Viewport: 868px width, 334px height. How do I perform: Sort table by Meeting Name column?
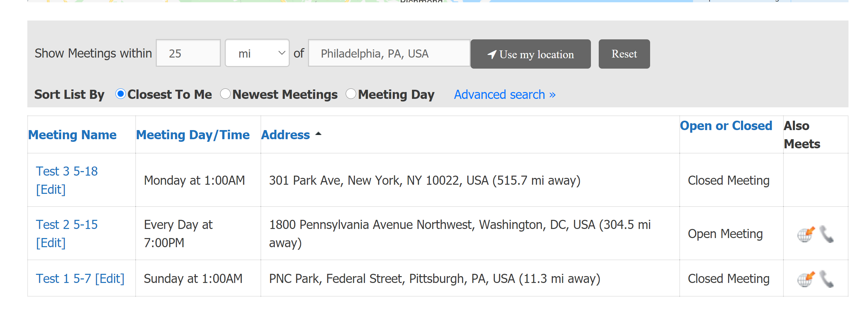pos(72,135)
